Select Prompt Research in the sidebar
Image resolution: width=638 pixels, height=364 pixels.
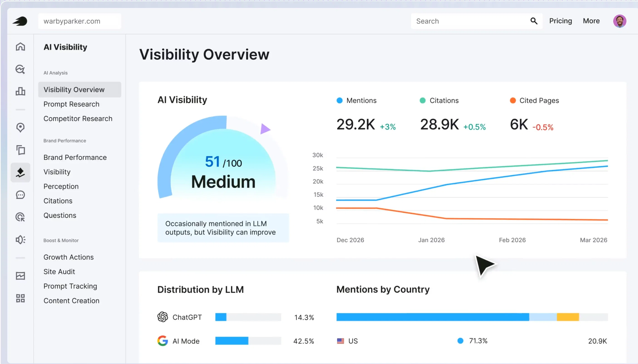click(x=71, y=104)
